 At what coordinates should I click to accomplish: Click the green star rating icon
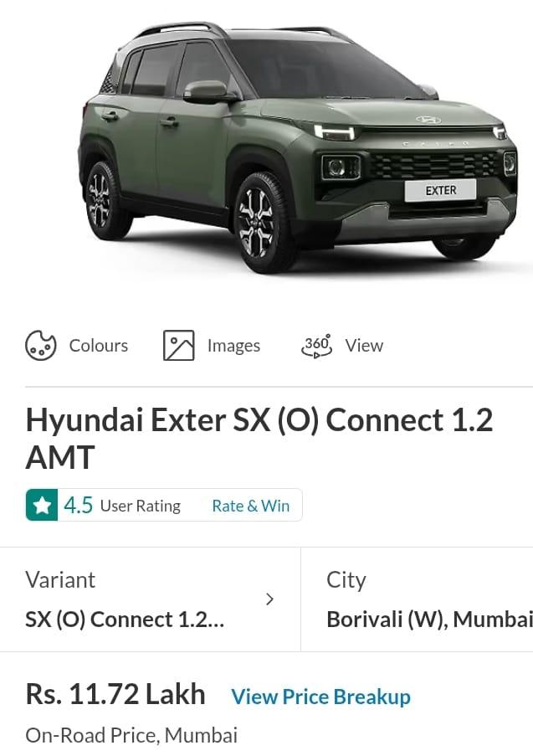coord(42,505)
